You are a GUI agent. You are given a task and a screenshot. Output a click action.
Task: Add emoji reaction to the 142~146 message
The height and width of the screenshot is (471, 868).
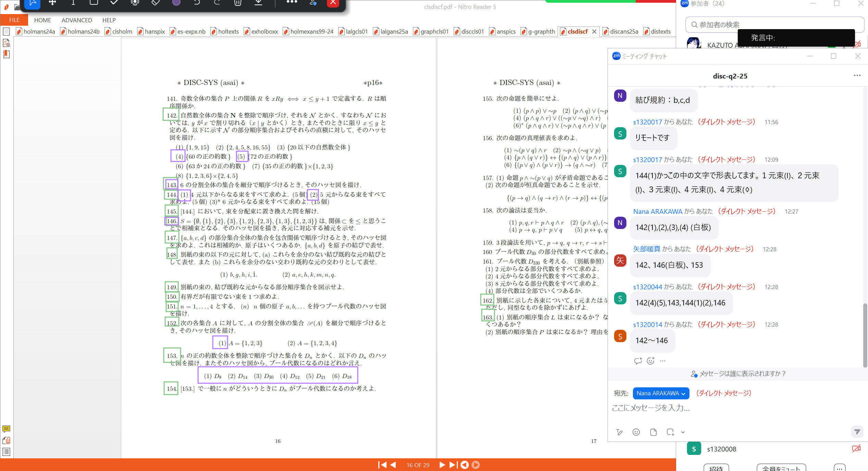[650, 361]
